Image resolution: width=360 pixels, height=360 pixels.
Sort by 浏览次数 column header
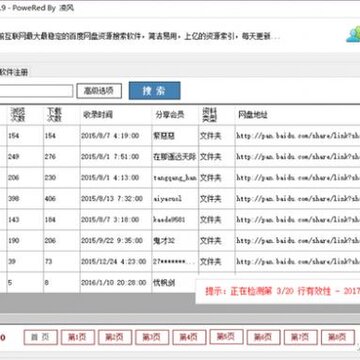pos(17,114)
